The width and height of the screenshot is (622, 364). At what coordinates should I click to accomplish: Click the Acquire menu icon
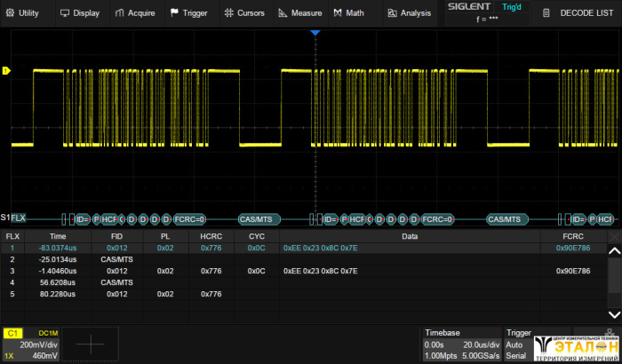coord(121,13)
